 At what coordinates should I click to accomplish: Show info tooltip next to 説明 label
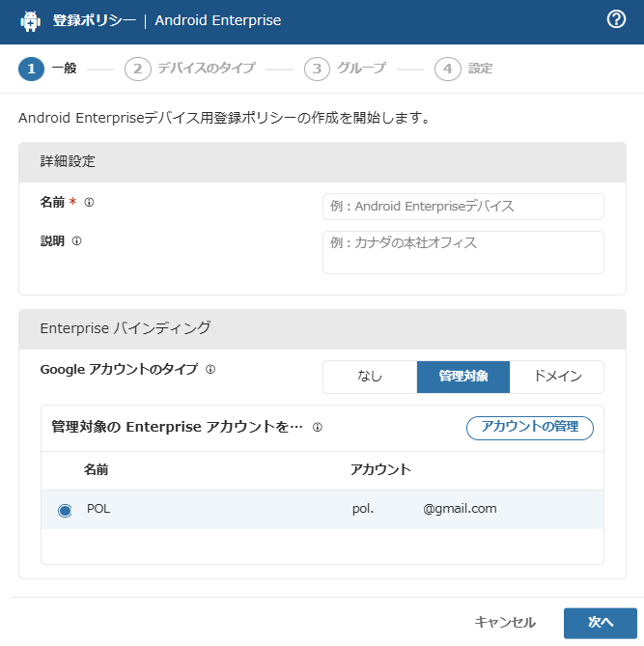(76, 241)
